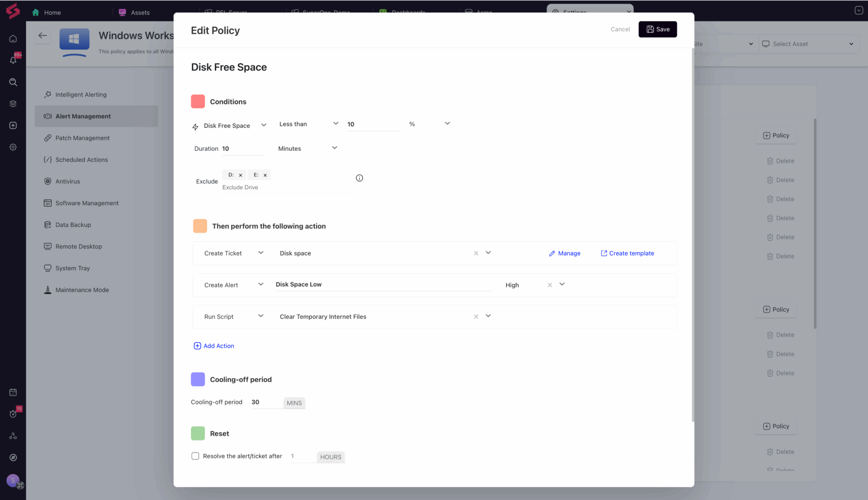The image size is (868, 500).
Task: Clear the High alert severity selection
Action: click(550, 285)
